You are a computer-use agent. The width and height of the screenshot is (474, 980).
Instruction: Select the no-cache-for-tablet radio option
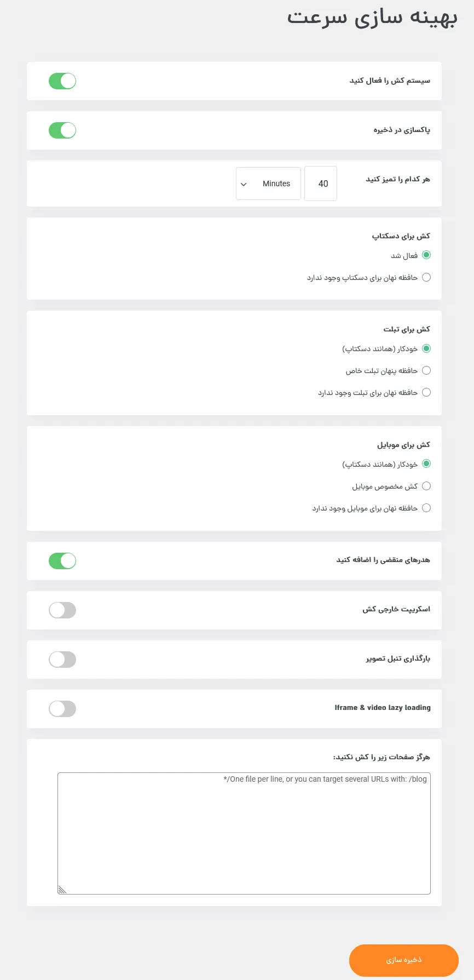pyautogui.click(x=426, y=392)
